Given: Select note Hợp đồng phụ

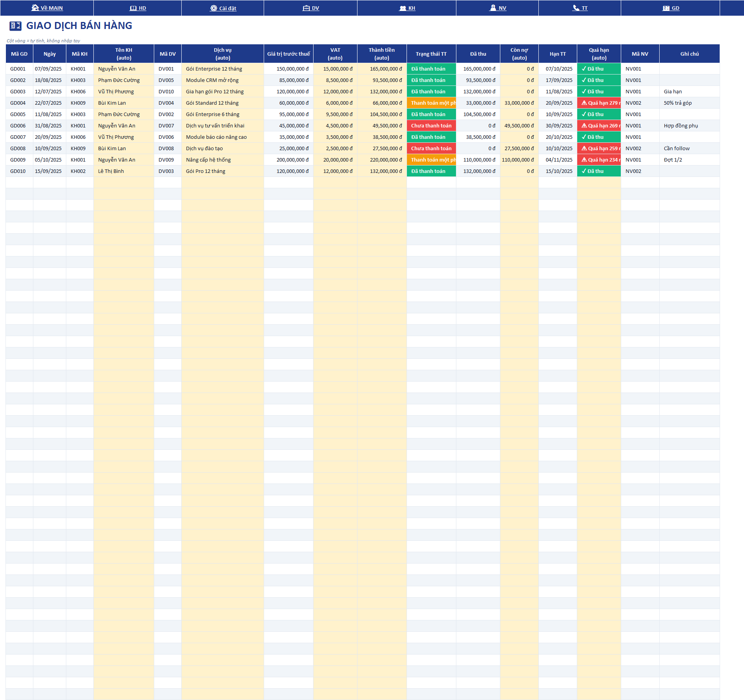Looking at the screenshot, I should tap(689, 125).
